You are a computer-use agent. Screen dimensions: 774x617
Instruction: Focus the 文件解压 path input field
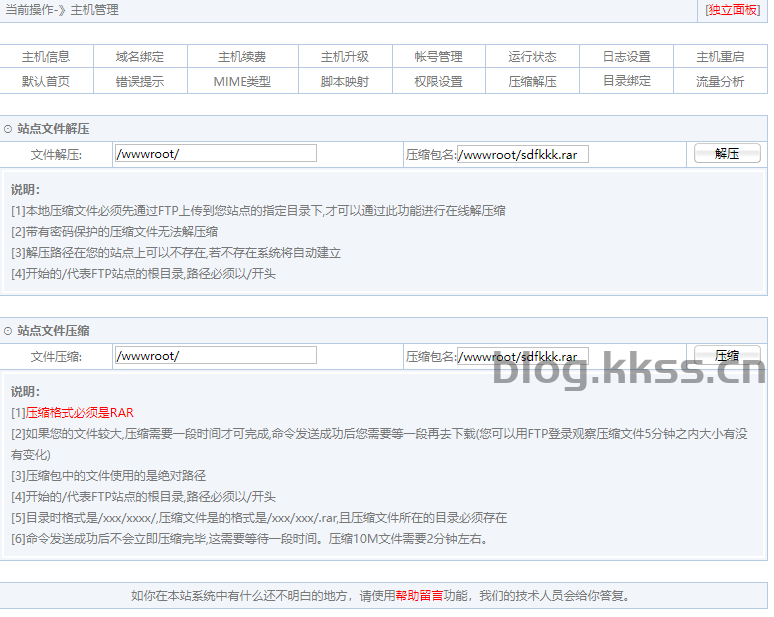coord(215,154)
